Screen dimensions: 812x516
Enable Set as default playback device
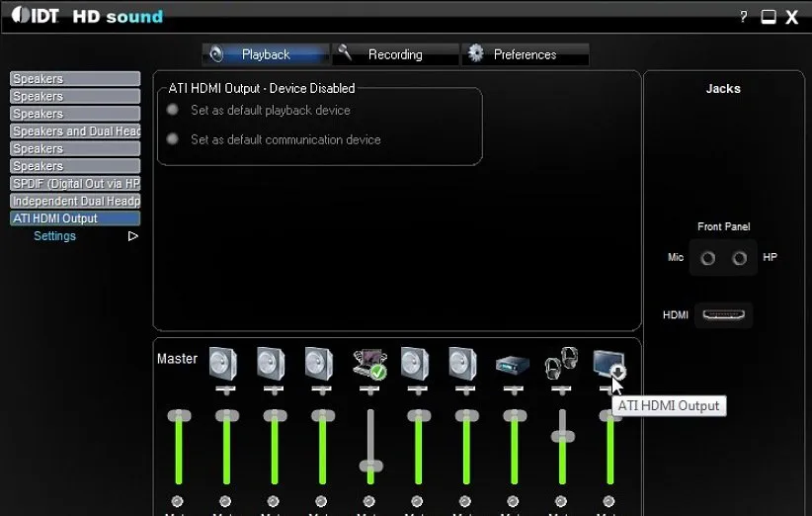tap(173, 110)
